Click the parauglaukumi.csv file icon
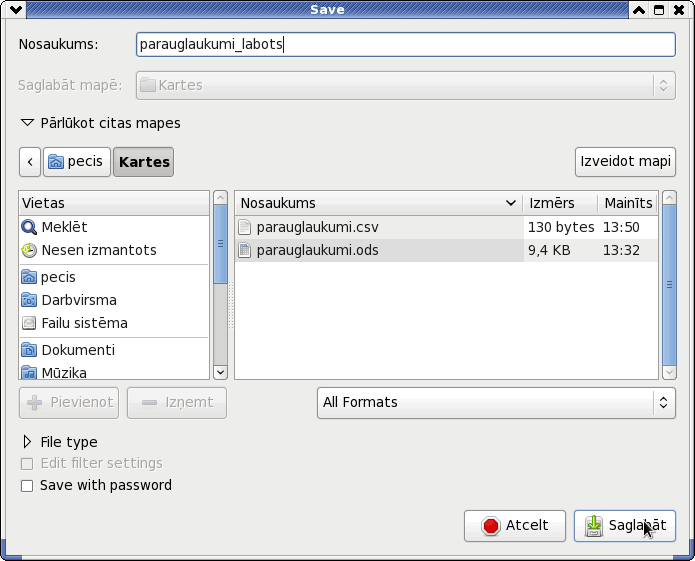Image resolution: width=695 pixels, height=561 pixels. tap(245, 227)
